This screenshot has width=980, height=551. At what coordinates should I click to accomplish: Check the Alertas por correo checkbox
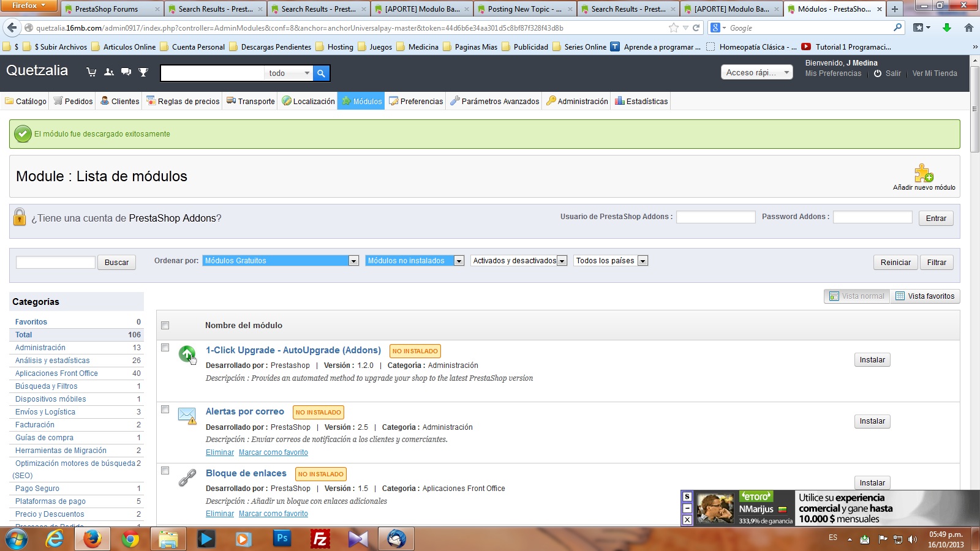[165, 410]
